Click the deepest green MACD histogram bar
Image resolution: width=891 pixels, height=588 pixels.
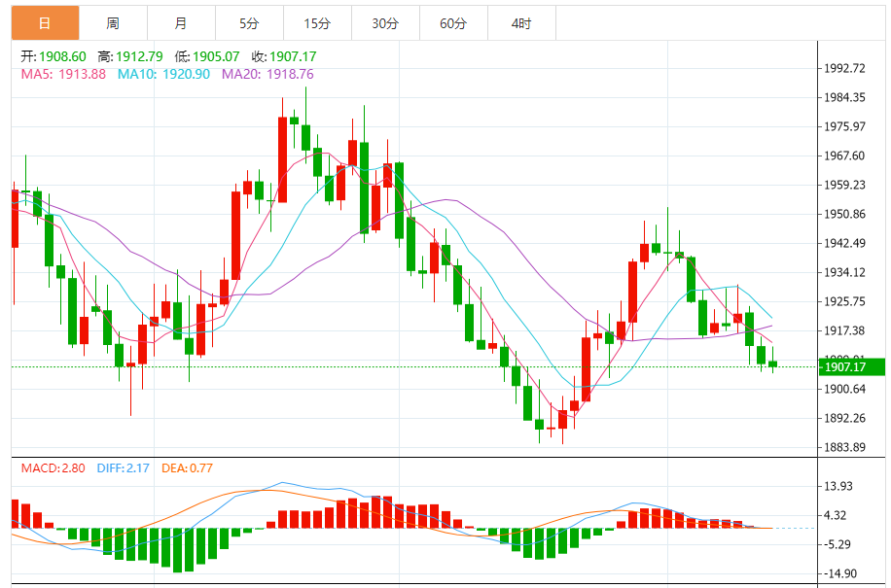[177, 550]
